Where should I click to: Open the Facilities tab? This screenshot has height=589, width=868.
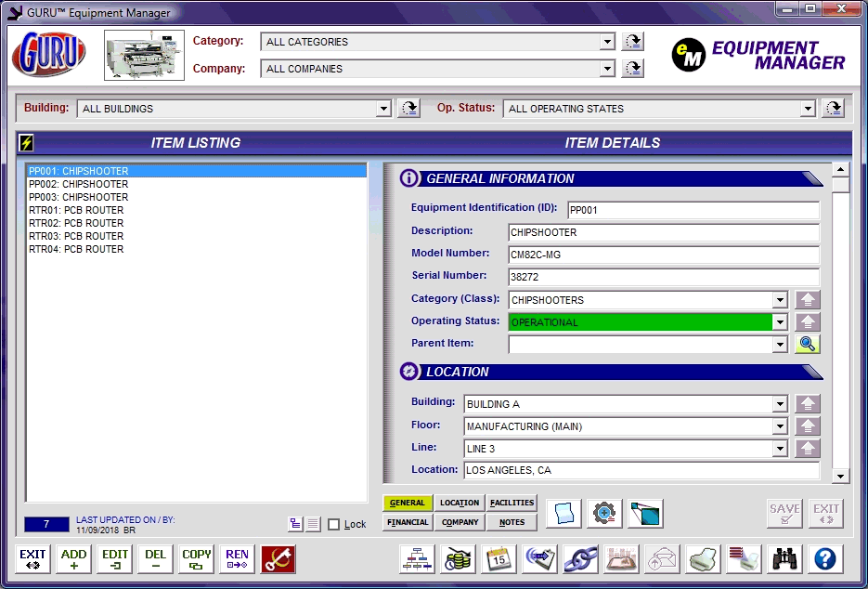512,503
